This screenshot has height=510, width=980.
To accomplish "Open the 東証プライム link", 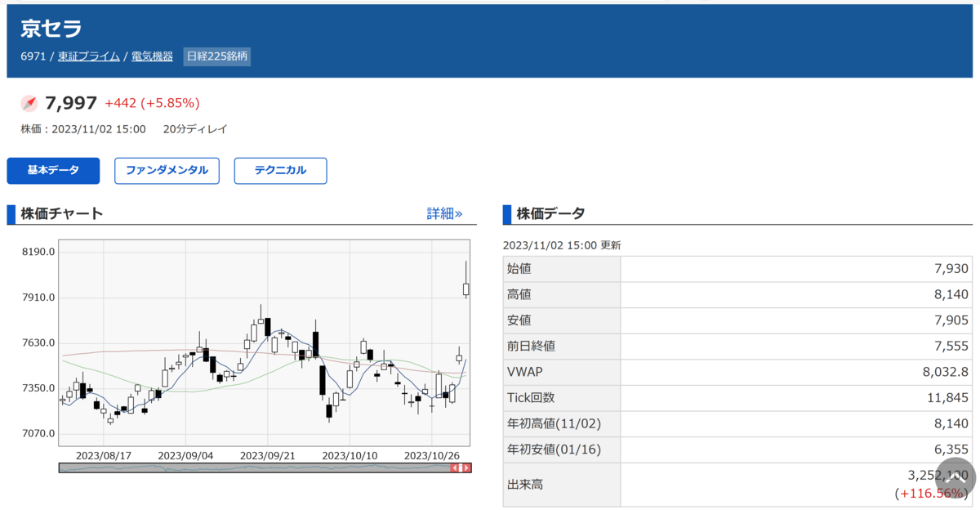I will coord(89,56).
